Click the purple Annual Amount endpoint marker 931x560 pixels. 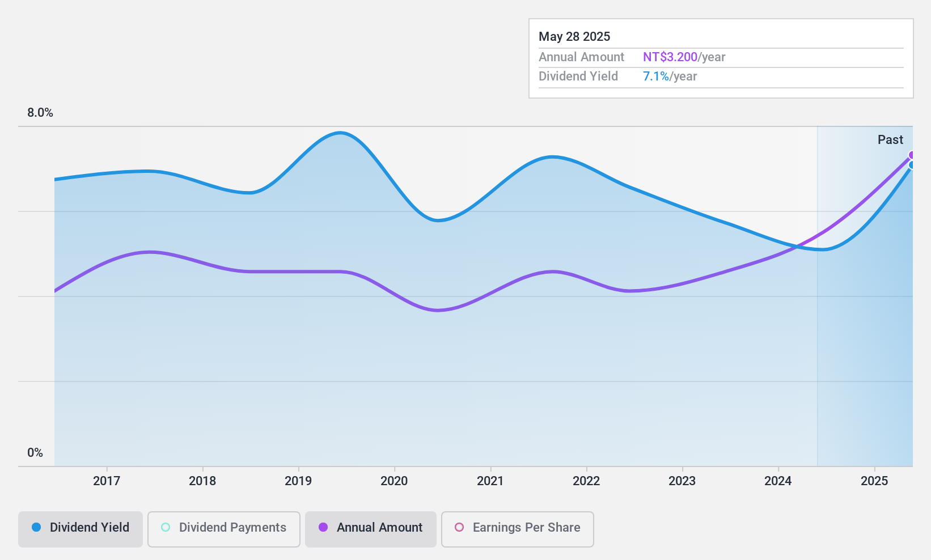click(912, 155)
